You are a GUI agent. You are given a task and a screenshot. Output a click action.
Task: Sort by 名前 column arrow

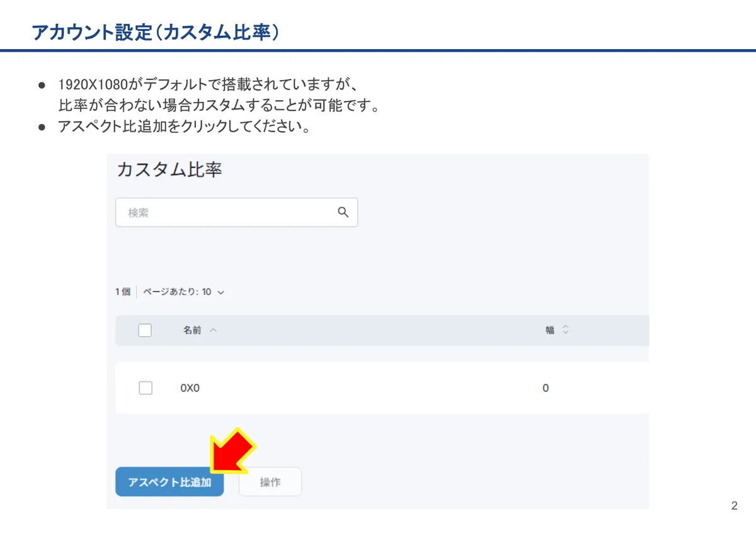tap(213, 330)
